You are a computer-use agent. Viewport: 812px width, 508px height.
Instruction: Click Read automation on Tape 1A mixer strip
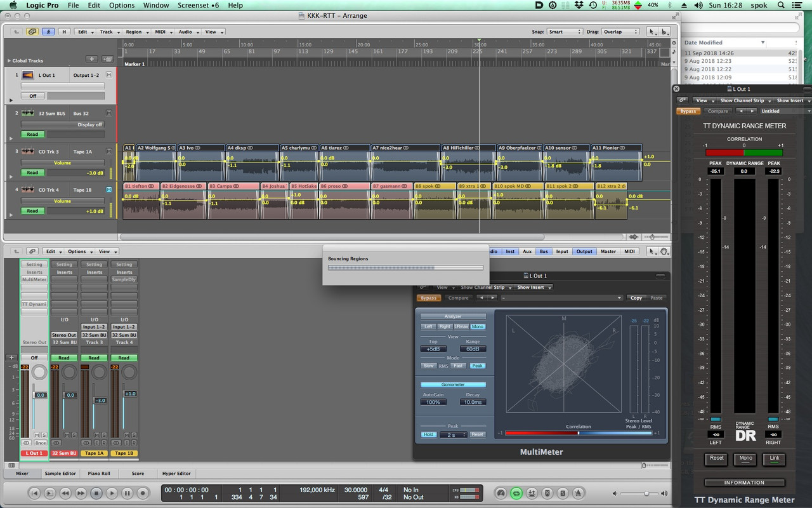94,358
